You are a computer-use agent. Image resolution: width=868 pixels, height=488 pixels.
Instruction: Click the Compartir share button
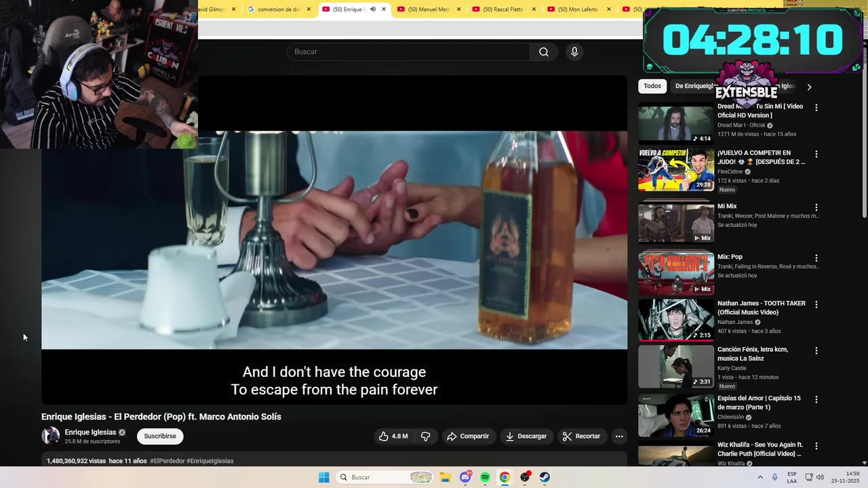pos(467,436)
